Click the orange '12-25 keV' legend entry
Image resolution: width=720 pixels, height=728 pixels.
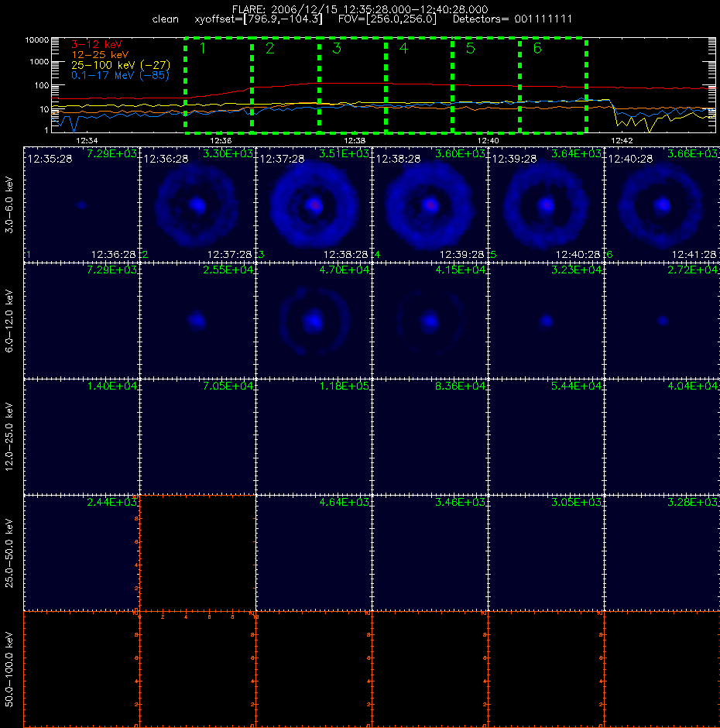[x=100, y=55]
